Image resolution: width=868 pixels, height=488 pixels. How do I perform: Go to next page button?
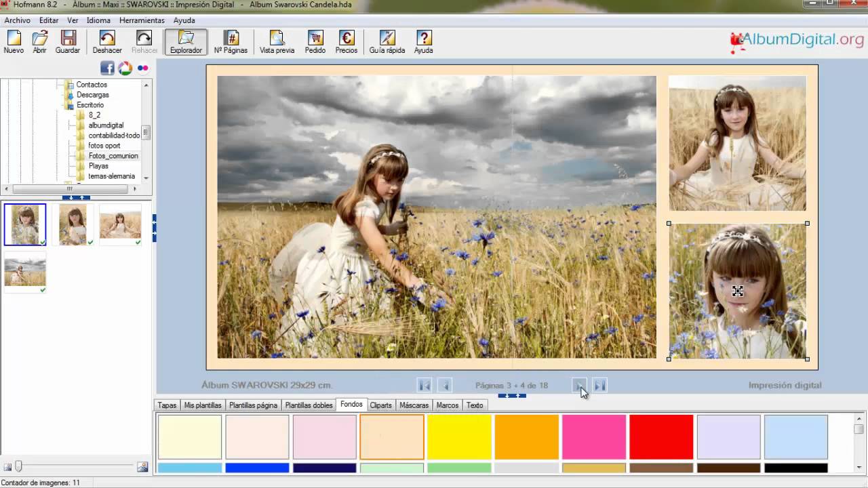tap(580, 385)
